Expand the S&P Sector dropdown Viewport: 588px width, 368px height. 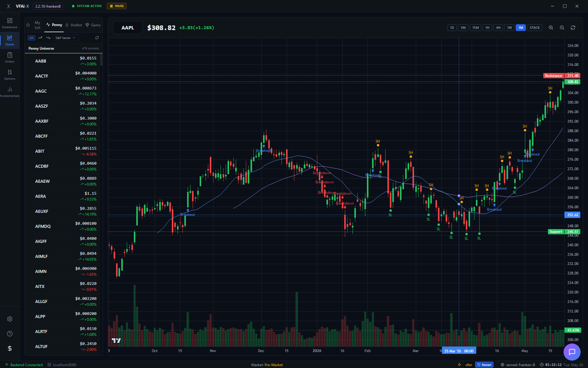(65, 38)
